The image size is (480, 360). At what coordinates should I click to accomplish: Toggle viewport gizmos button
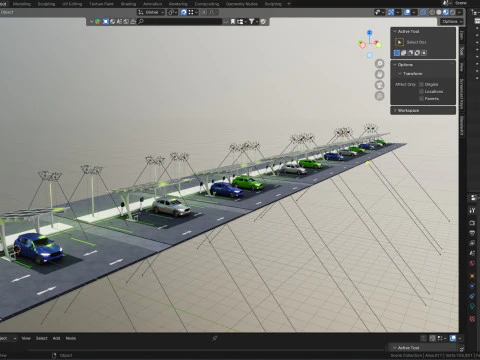[391, 12]
